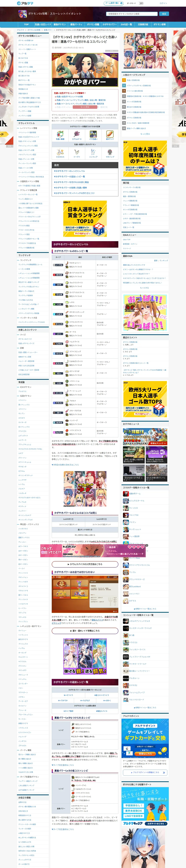Click the でんき type badge in recipe table
This screenshot has height=868, width=186.
pyautogui.click(x=58, y=295)
